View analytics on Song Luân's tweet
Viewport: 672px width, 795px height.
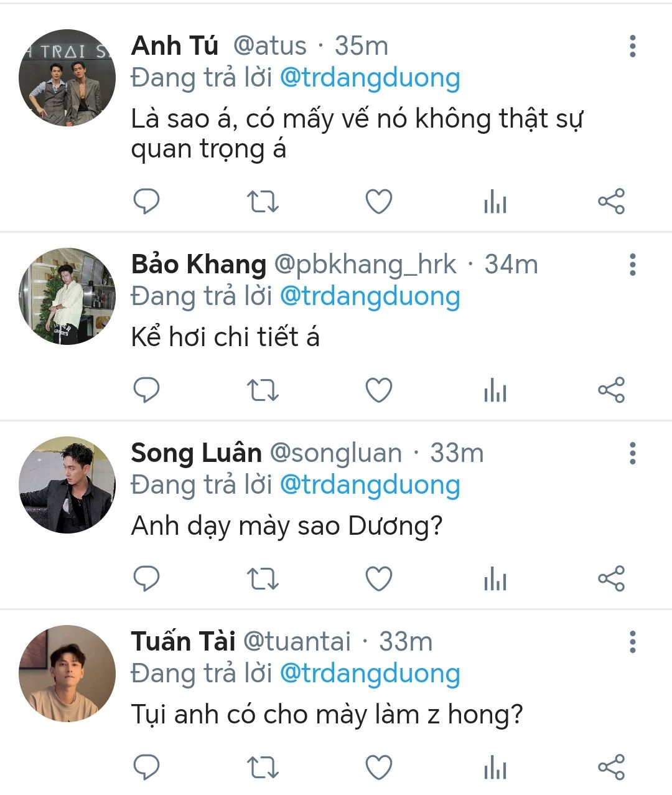(x=495, y=580)
